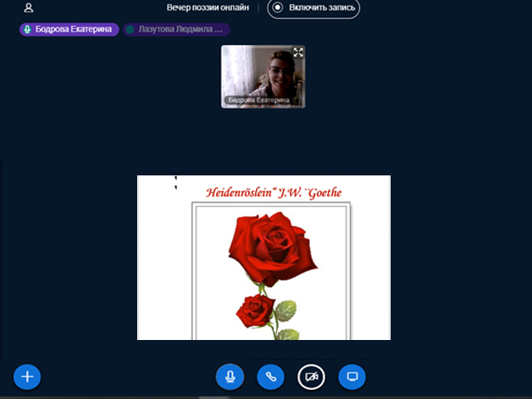The height and width of the screenshot is (399, 532).
Task: Click the blue plus button
Action: point(27,377)
